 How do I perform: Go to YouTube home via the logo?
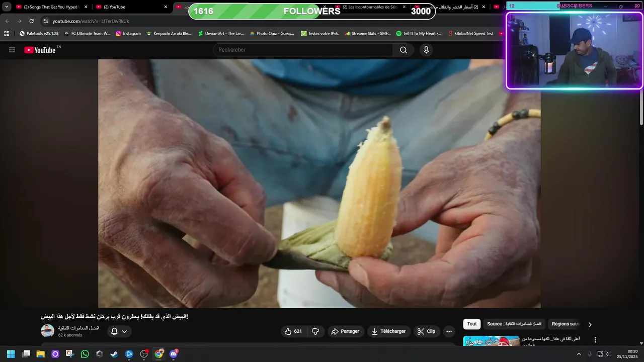[40, 50]
